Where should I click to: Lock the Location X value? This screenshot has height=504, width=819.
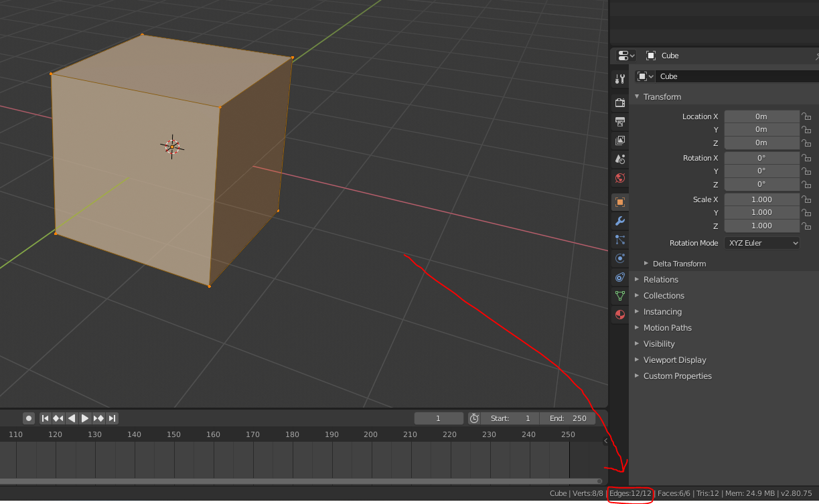tap(806, 116)
